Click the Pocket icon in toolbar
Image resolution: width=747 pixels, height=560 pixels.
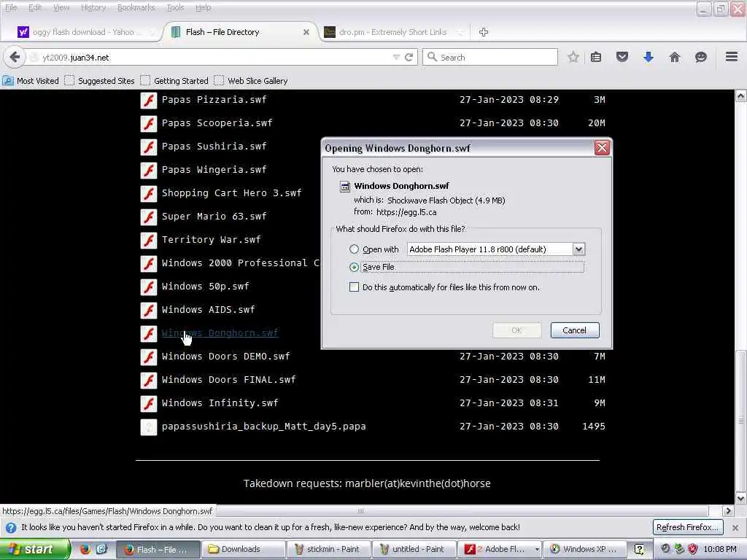pyautogui.click(x=622, y=57)
